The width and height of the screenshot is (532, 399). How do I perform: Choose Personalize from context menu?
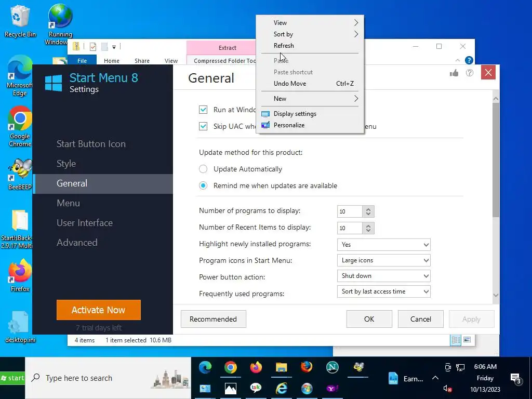coord(310,125)
